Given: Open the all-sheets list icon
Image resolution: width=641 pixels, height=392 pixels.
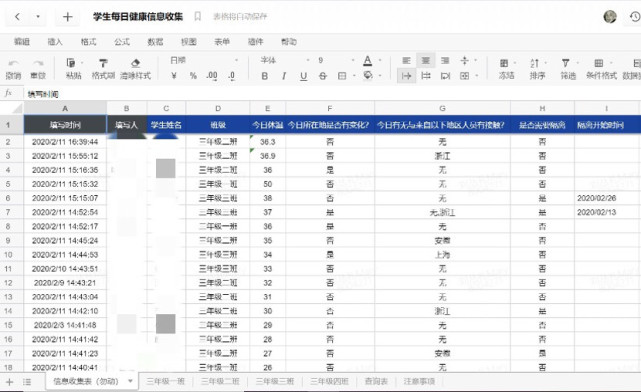Looking at the screenshot, I should 27,382.
